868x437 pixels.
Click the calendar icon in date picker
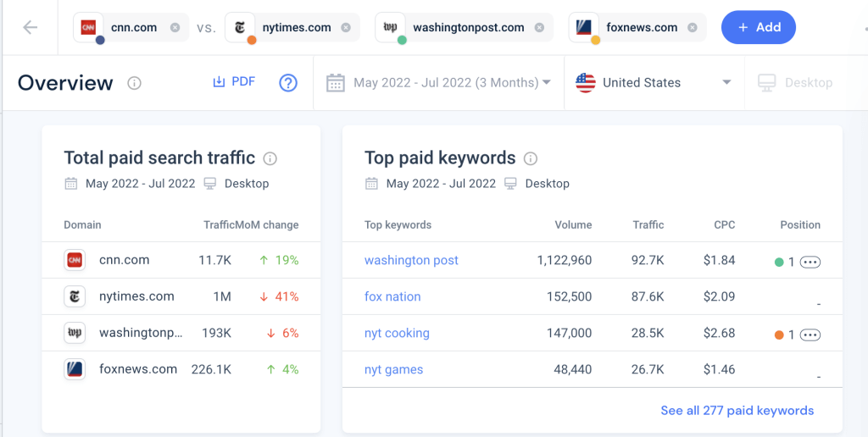(336, 83)
